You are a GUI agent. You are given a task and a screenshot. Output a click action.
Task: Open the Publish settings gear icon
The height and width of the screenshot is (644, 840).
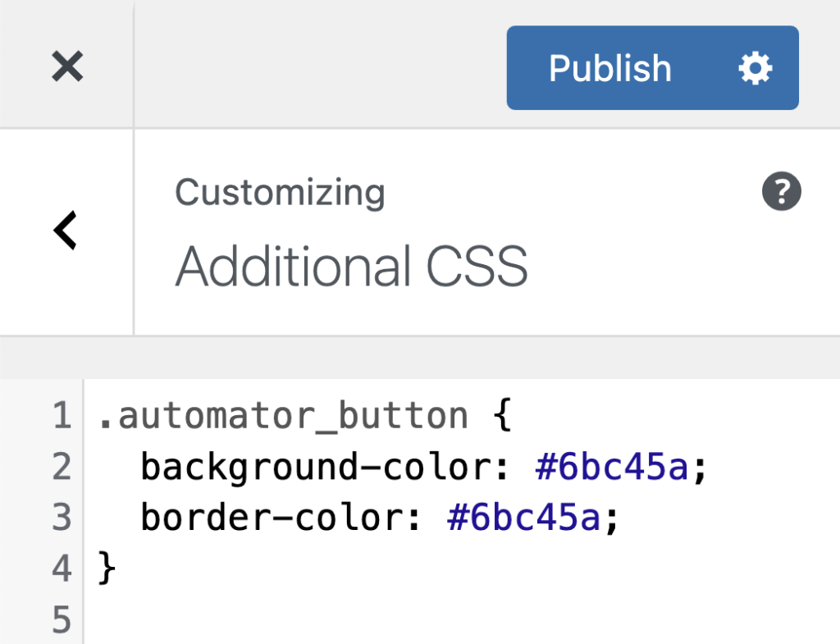[x=756, y=68]
